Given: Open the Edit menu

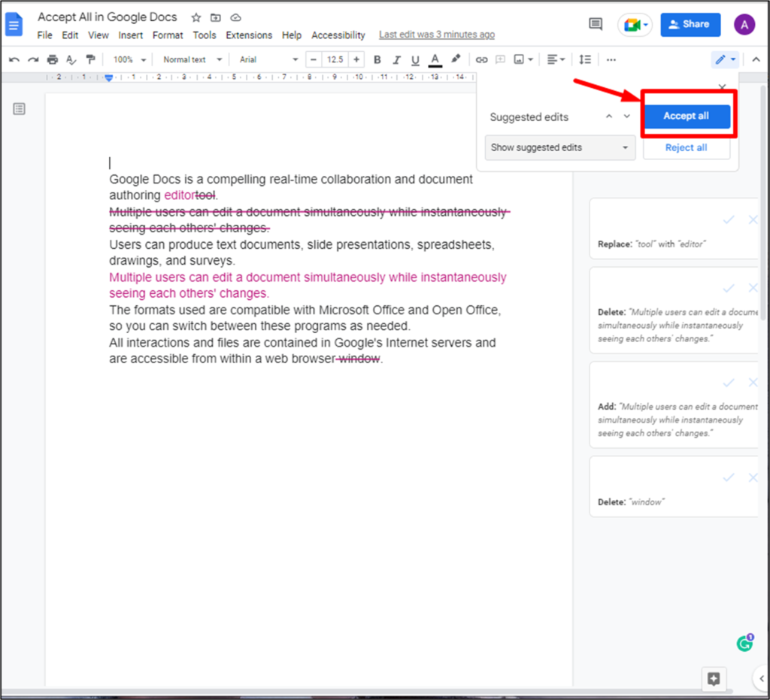Looking at the screenshot, I should (x=70, y=35).
